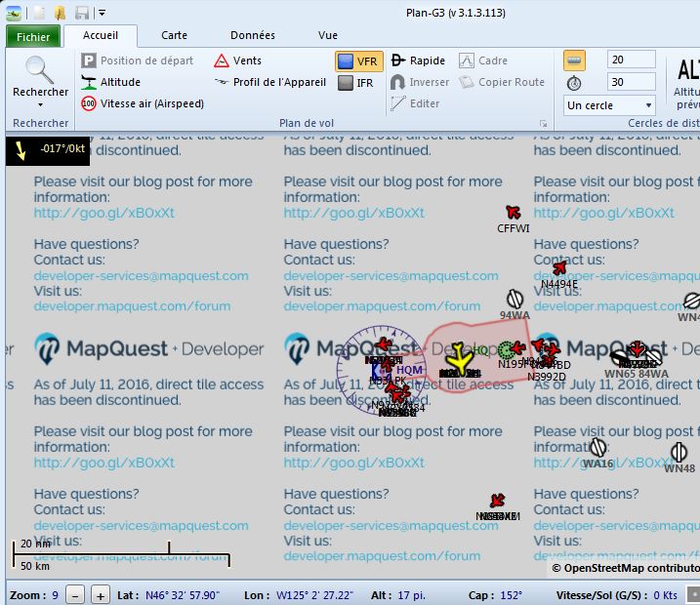Click the ALT altitude prévue button
Screen dimensions: 700x605
686,83
